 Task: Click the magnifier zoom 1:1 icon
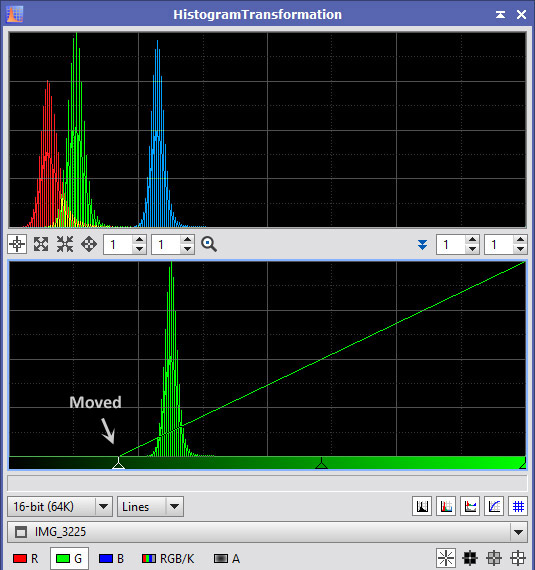[x=209, y=244]
